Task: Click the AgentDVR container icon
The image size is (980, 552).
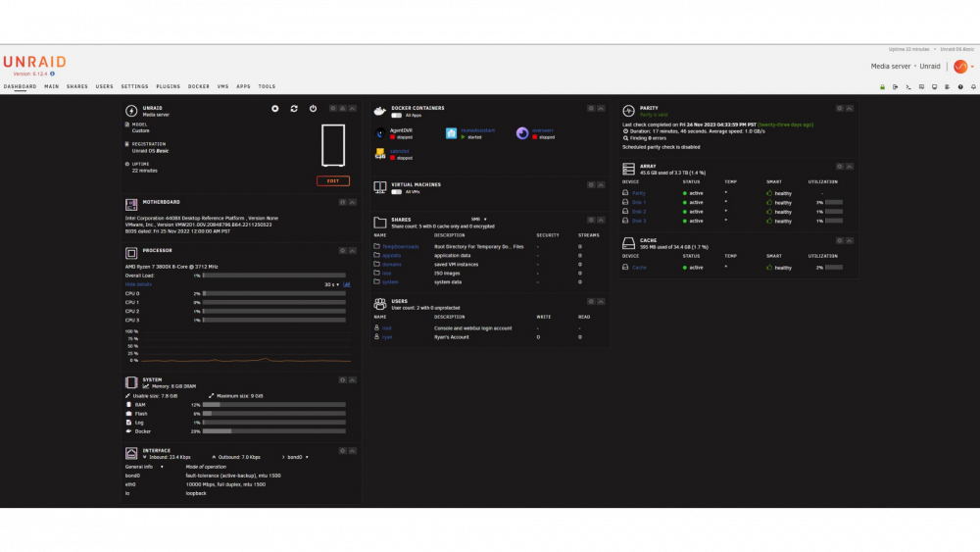Action: tap(380, 133)
